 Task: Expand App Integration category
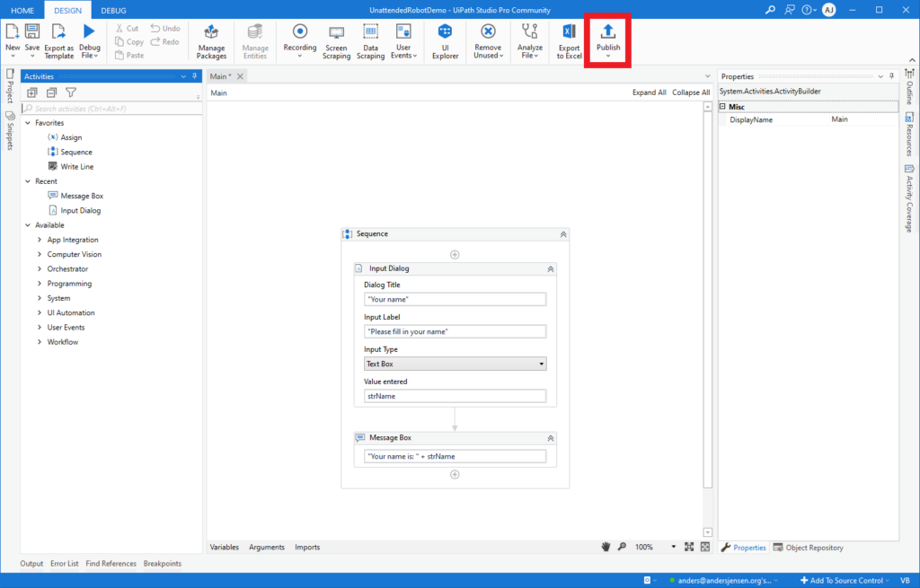click(x=40, y=240)
